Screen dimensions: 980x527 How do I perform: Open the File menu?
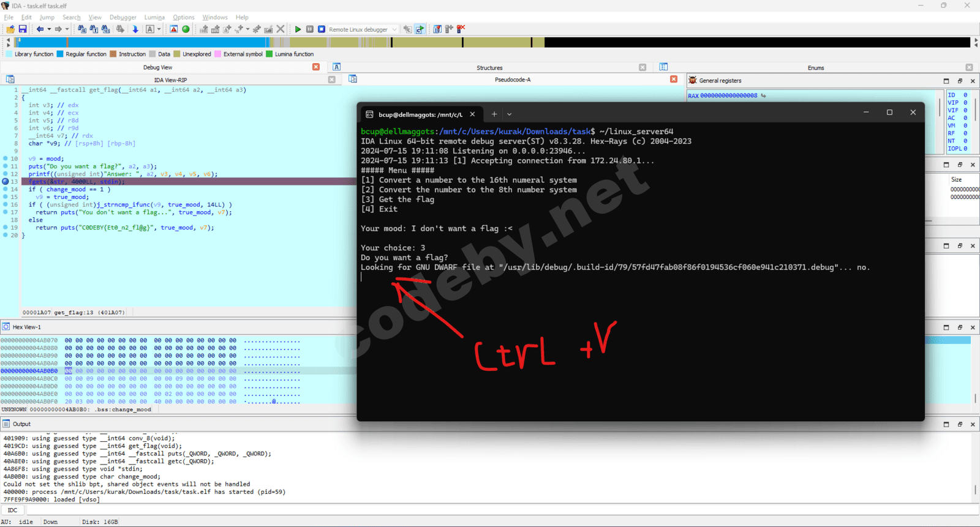[x=9, y=17]
